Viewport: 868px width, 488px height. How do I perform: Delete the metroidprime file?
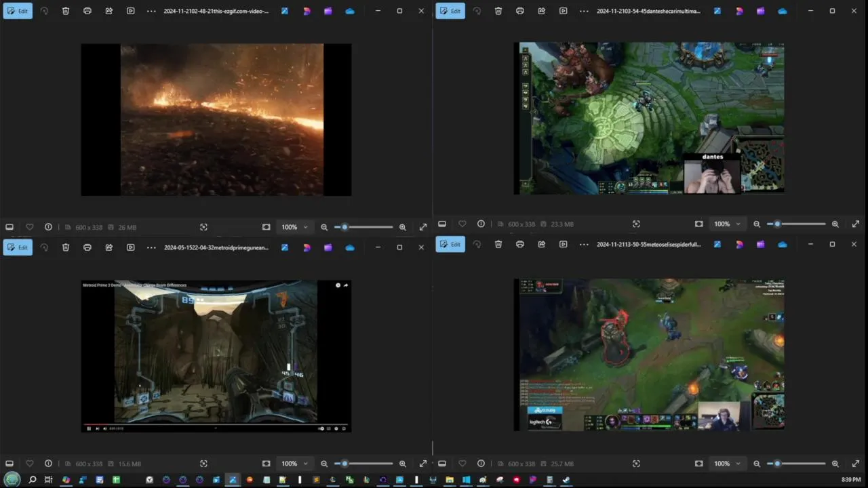[66, 247]
